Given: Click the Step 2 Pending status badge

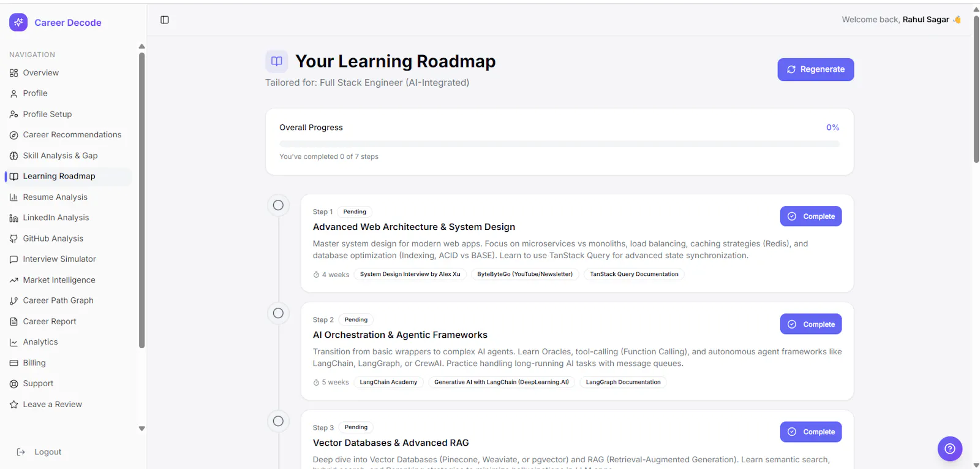Looking at the screenshot, I should click(356, 320).
